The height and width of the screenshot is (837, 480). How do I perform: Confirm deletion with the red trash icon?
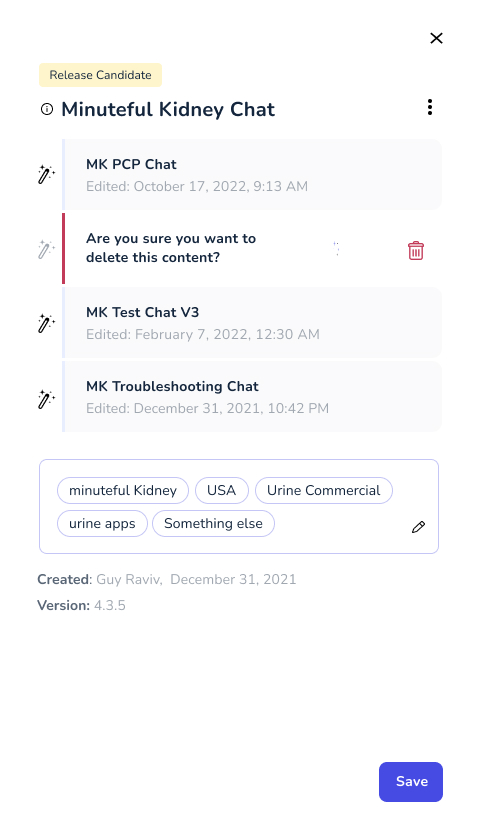[x=416, y=250]
